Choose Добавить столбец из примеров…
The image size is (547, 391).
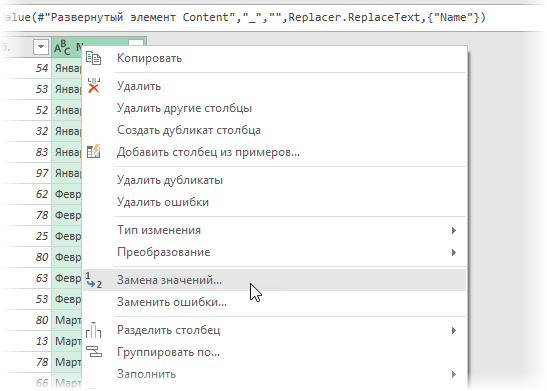tap(275, 152)
